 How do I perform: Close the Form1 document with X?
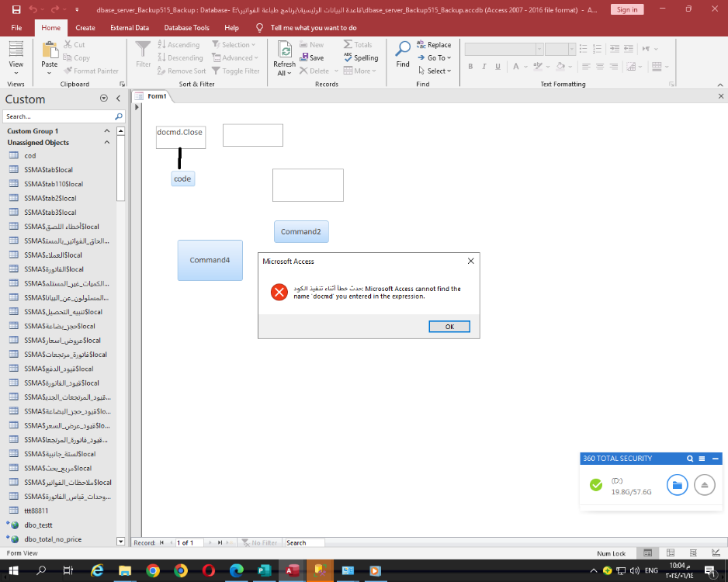coord(720,96)
